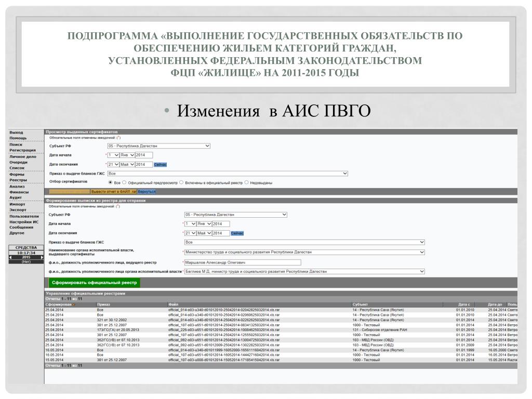Image resolution: width=532 pixels, height=399 pixels.
Task: Open file ending 02042825032014.xls.rar
Action: 224,310
